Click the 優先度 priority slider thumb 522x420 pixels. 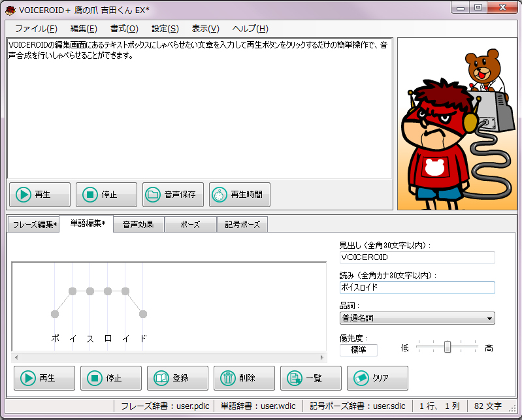[x=448, y=347]
